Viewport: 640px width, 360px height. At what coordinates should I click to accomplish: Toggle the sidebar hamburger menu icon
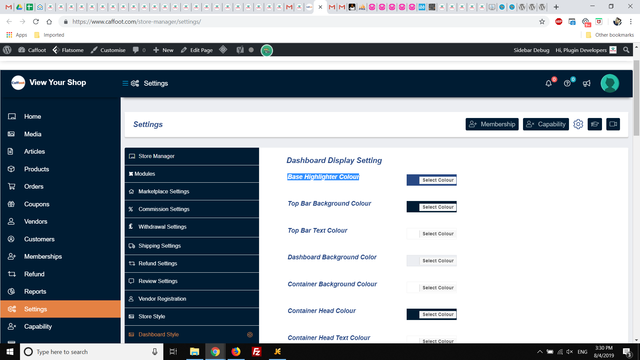coord(125,83)
